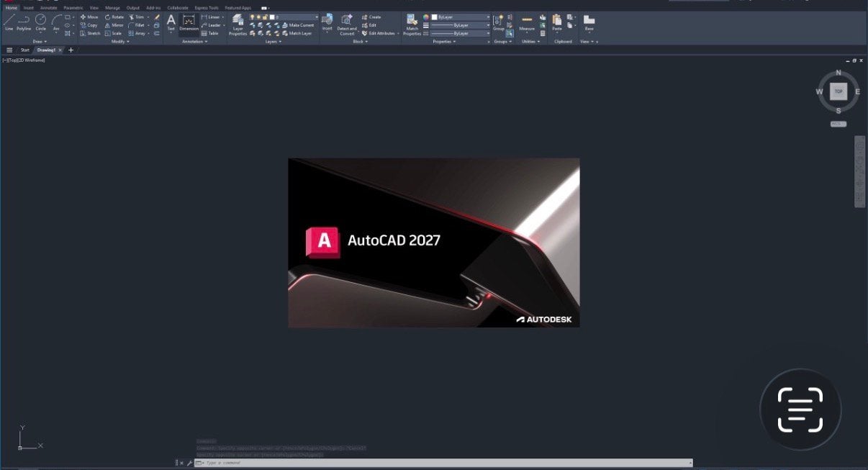Click the viewport controls label at top left
This screenshot has width=868, height=470.
pos(24,60)
